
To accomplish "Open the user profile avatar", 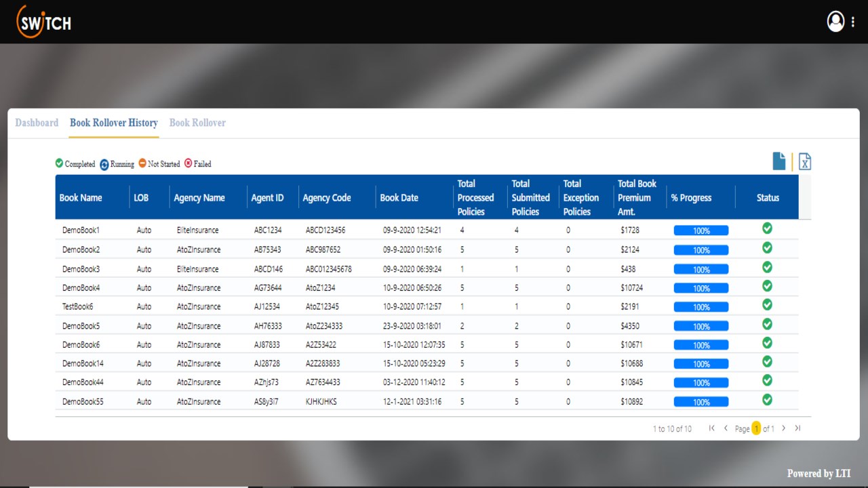I will click(835, 21).
